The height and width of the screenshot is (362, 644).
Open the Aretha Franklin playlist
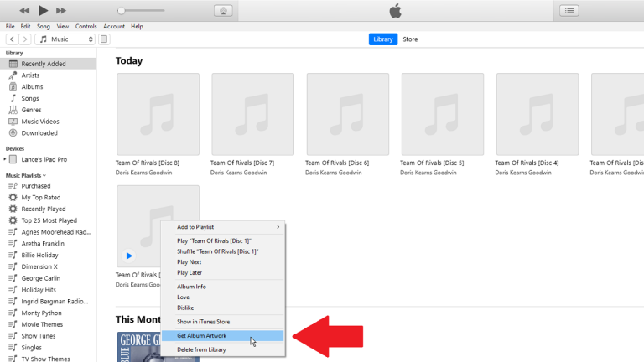[43, 243]
